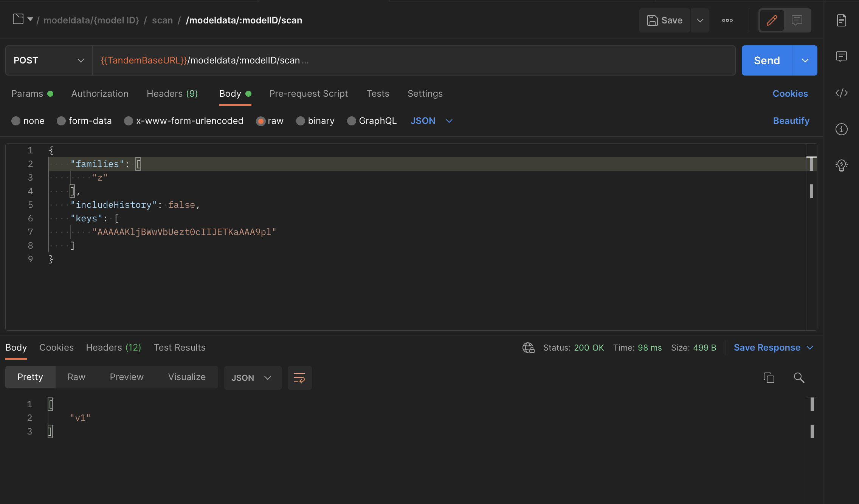Open the Params tab
859x504 pixels.
(x=32, y=94)
